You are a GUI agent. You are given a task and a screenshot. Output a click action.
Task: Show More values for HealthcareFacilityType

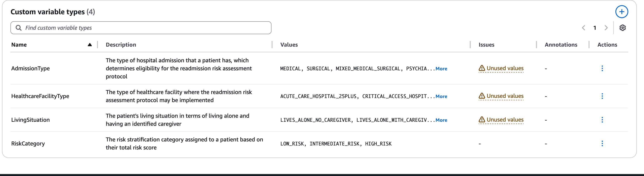click(441, 96)
